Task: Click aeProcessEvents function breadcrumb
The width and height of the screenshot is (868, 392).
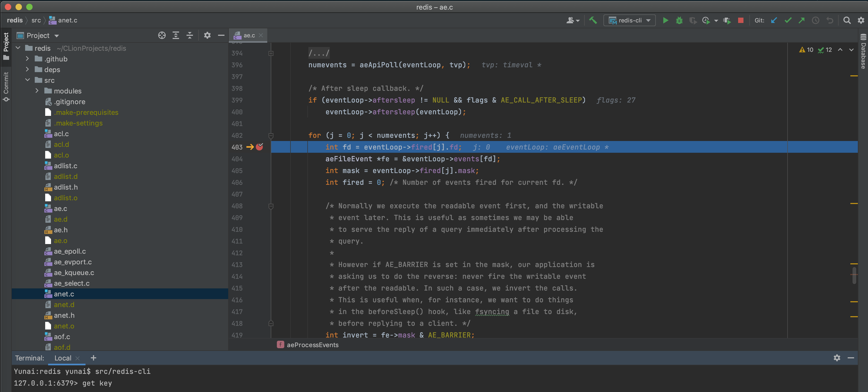Action: coord(308,345)
